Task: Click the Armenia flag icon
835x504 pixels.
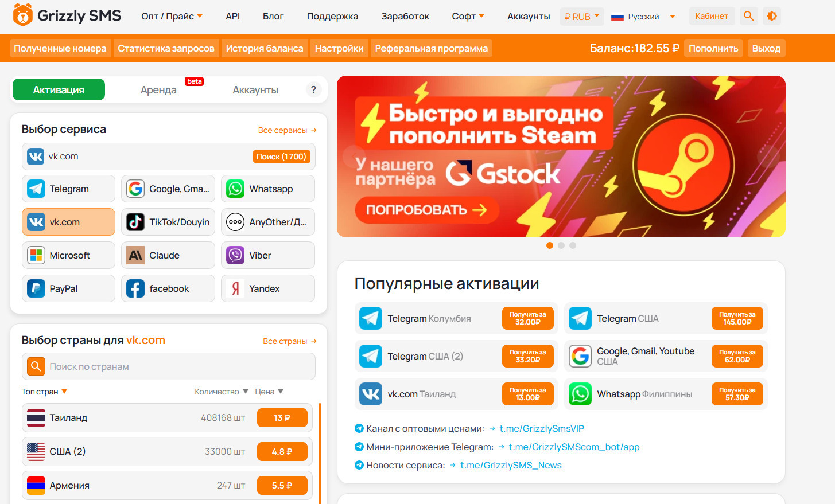Action: tap(36, 486)
